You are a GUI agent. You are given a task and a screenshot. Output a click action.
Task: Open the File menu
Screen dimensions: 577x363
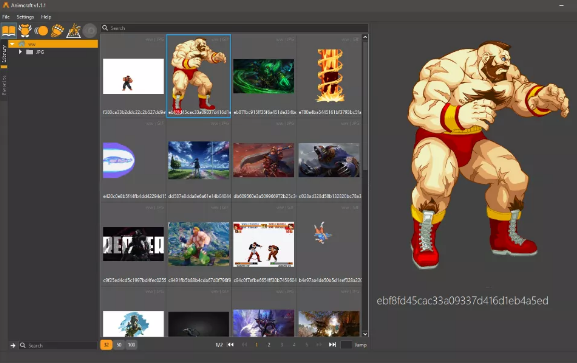point(6,17)
